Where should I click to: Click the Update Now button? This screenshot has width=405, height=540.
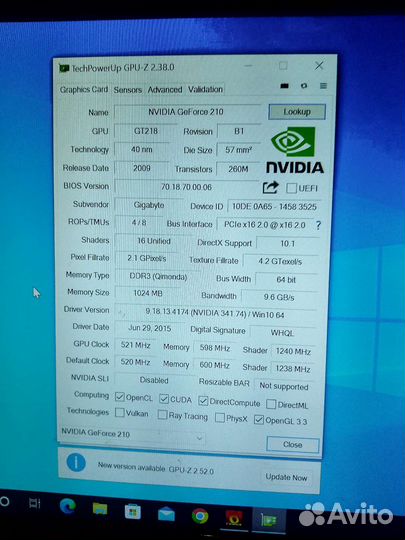[286, 477]
